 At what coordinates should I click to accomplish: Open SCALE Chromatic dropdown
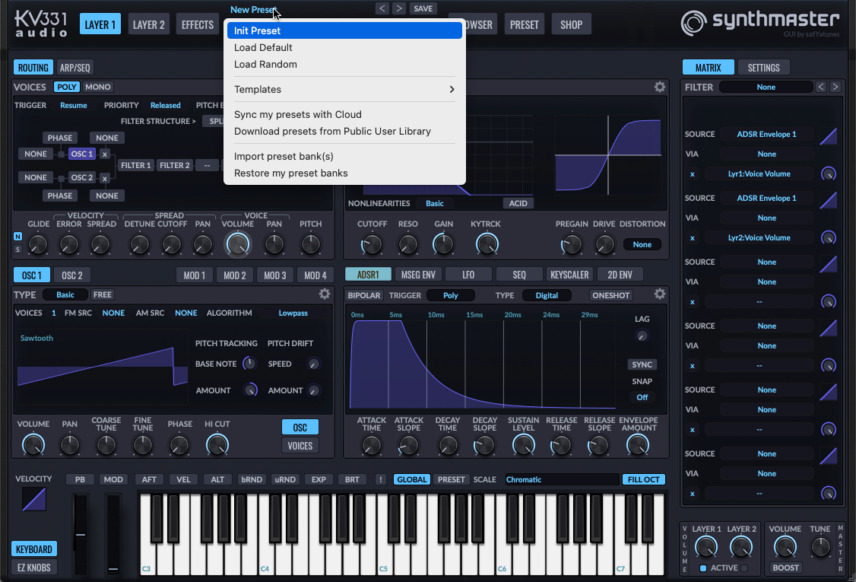[561, 479]
